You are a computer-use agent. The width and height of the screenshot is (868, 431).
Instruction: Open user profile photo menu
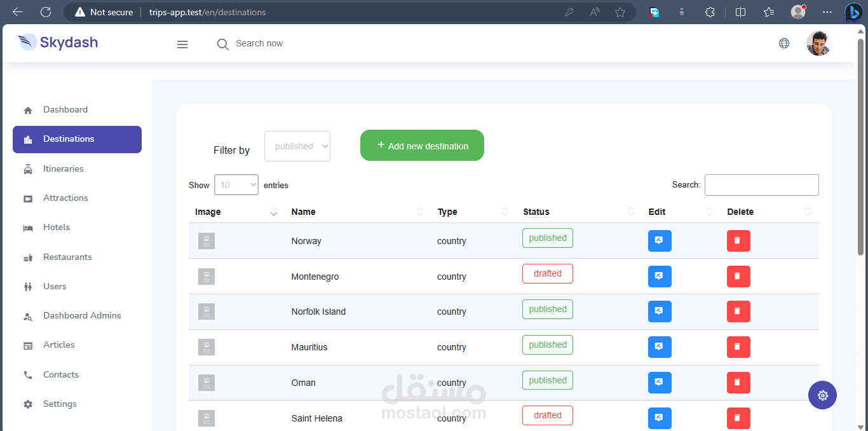[x=818, y=43]
